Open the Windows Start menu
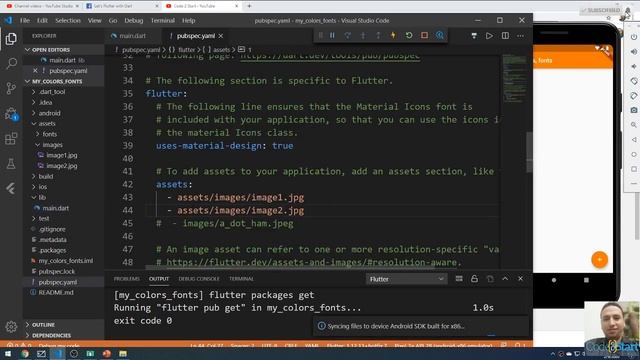The image size is (640, 360). pyautogui.click(x=8, y=354)
